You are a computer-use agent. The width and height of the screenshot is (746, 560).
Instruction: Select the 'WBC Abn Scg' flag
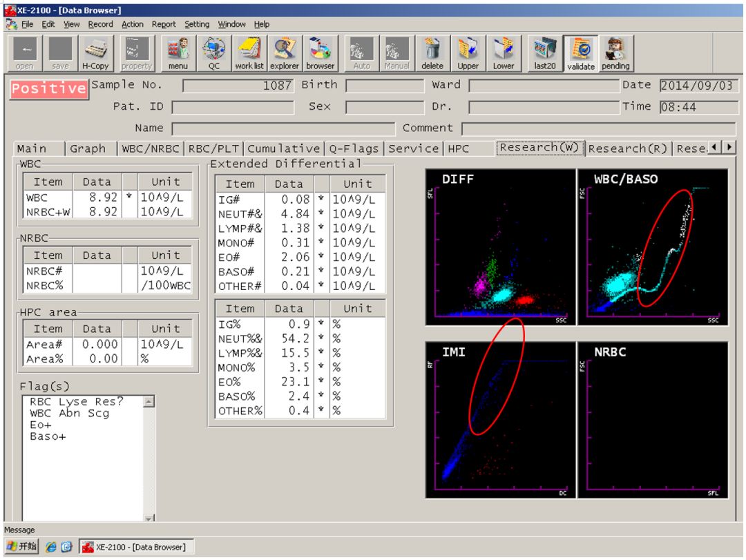(x=70, y=414)
